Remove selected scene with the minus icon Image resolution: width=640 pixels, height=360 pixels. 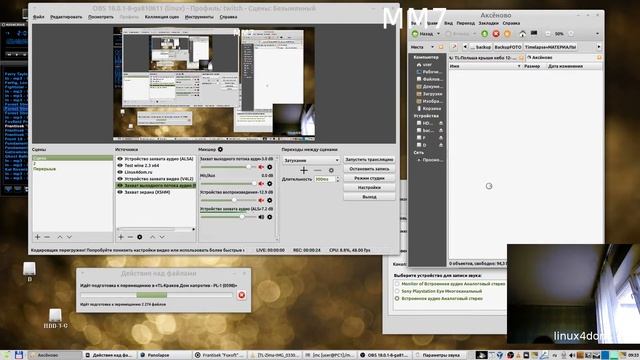click(x=47, y=237)
